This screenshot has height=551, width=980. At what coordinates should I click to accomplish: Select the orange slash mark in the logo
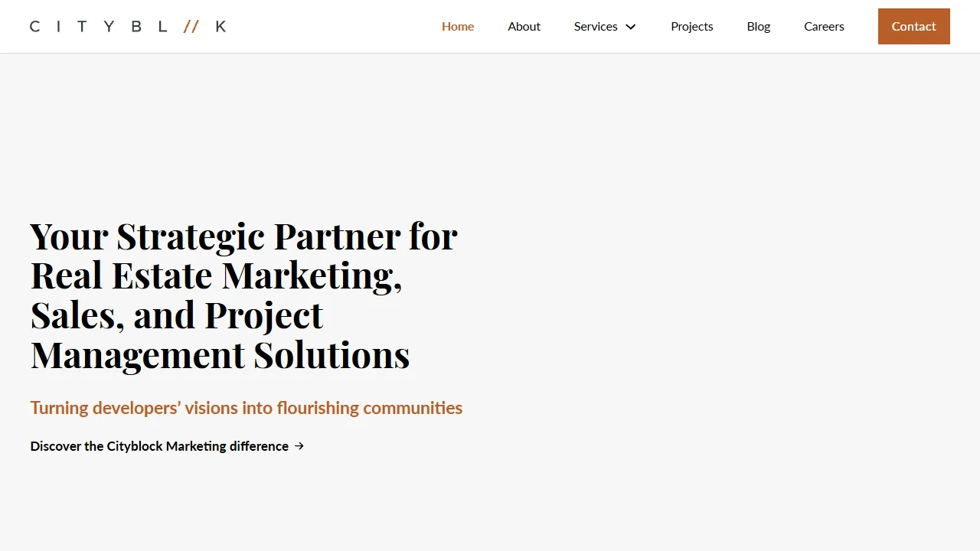coord(191,26)
